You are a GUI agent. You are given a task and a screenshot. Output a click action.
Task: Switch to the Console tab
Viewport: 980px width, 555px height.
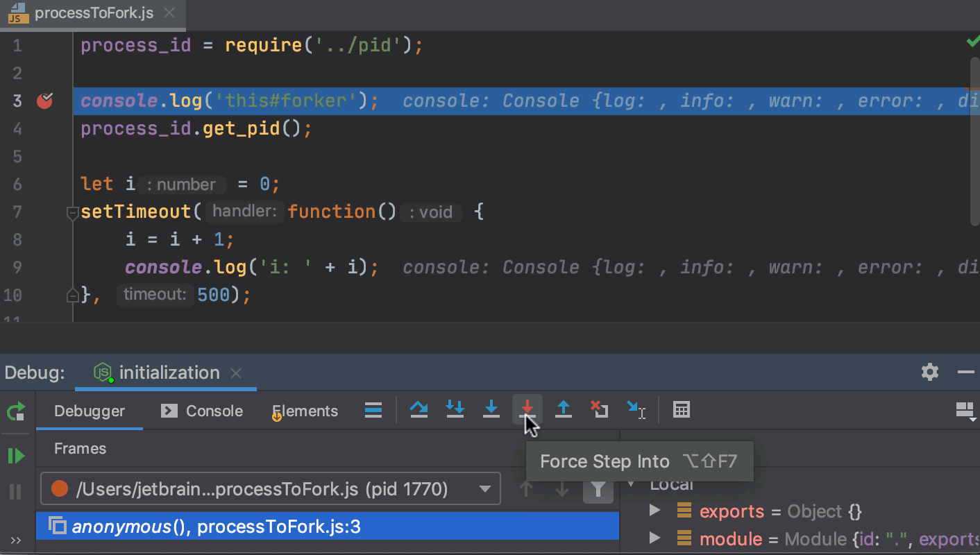point(202,411)
